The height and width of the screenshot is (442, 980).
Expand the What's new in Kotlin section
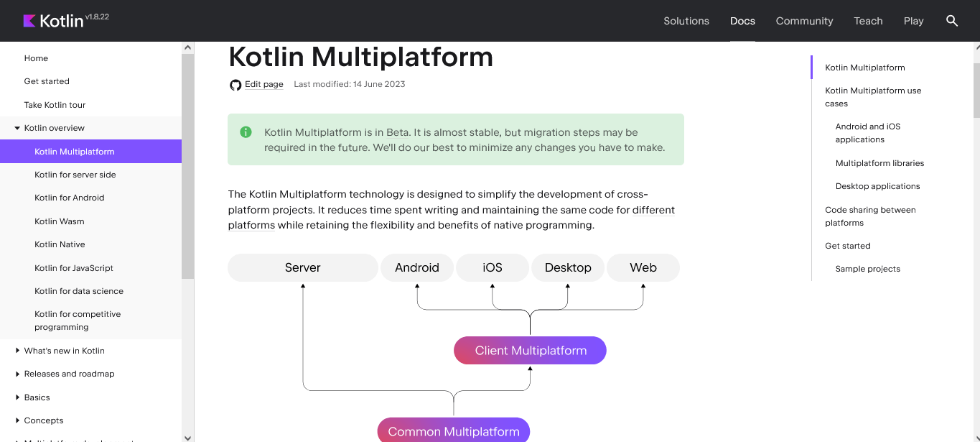tap(17, 351)
